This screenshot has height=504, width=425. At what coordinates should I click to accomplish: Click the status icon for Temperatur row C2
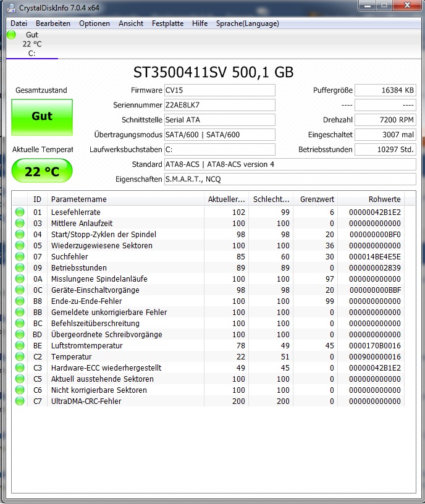[x=20, y=357]
